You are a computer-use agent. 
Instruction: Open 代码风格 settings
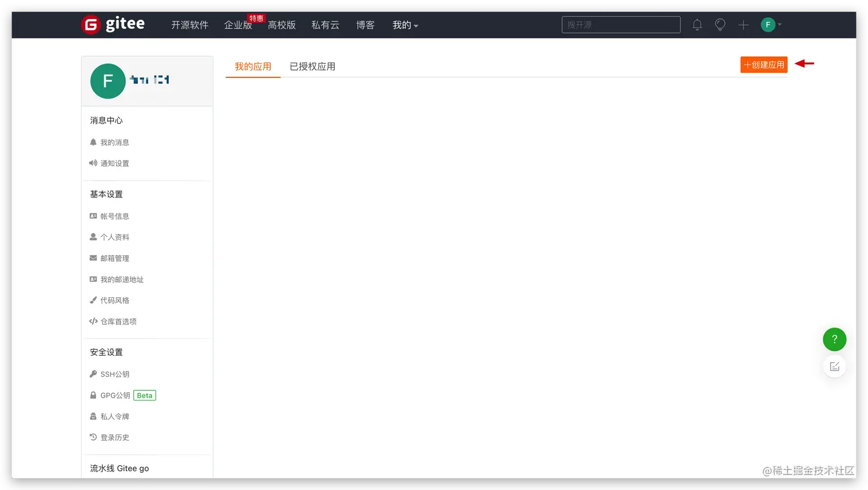pos(110,300)
